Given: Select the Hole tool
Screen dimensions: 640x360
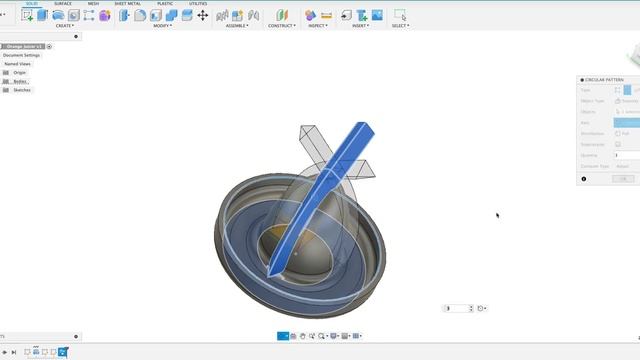Looking at the screenshot, I should click(x=73, y=16).
